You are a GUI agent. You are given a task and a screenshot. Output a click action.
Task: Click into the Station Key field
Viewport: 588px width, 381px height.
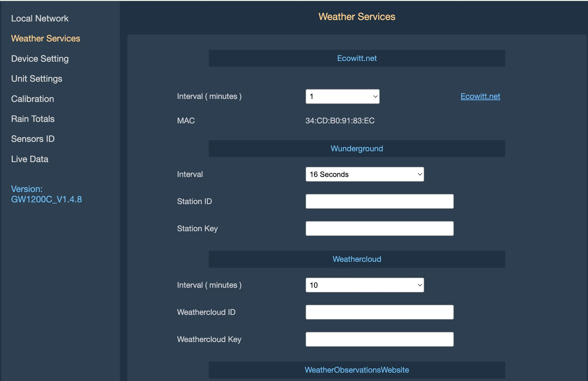pyautogui.click(x=379, y=229)
